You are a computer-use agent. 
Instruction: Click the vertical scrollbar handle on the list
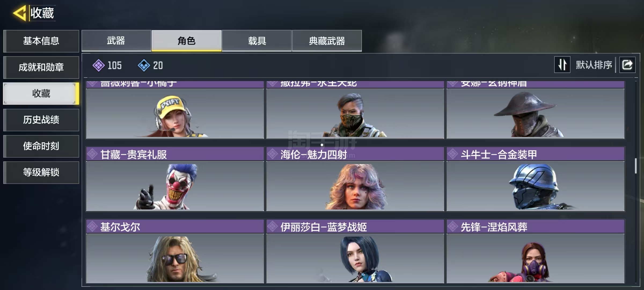coord(636,166)
